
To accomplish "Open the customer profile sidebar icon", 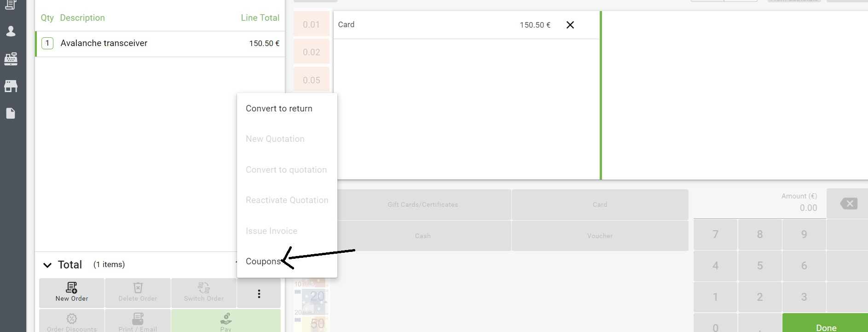I will pos(11,31).
